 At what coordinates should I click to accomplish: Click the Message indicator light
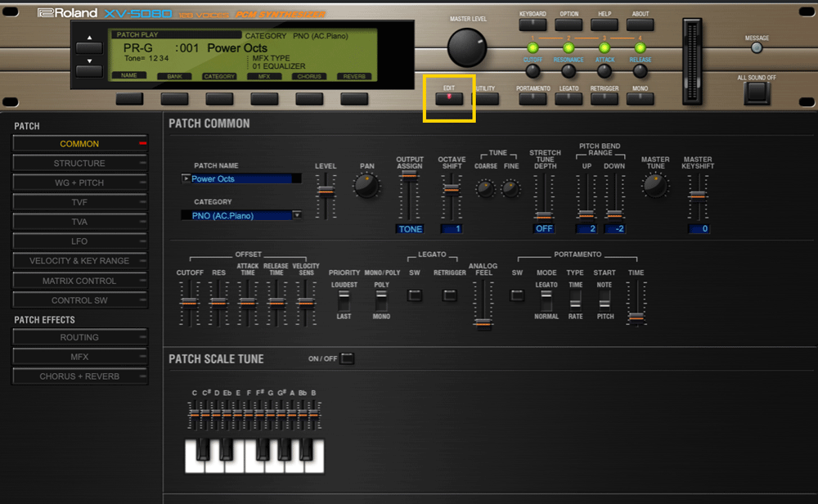coord(757,48)
